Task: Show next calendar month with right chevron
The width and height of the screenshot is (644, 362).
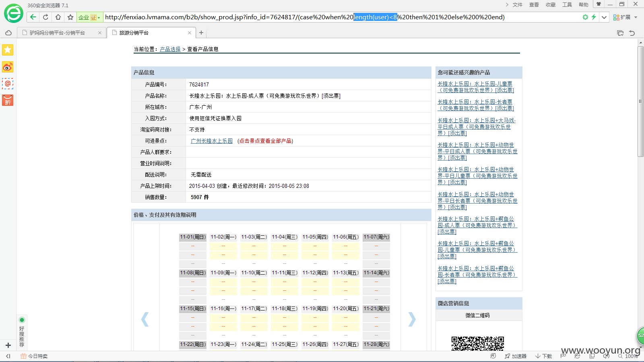Action: [x=412, y=319]
